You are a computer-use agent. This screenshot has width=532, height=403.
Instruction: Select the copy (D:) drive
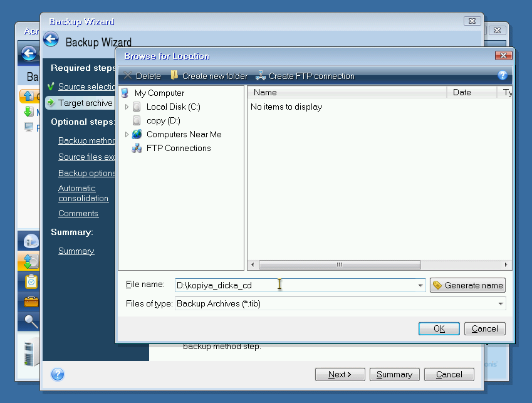point(163,120)
